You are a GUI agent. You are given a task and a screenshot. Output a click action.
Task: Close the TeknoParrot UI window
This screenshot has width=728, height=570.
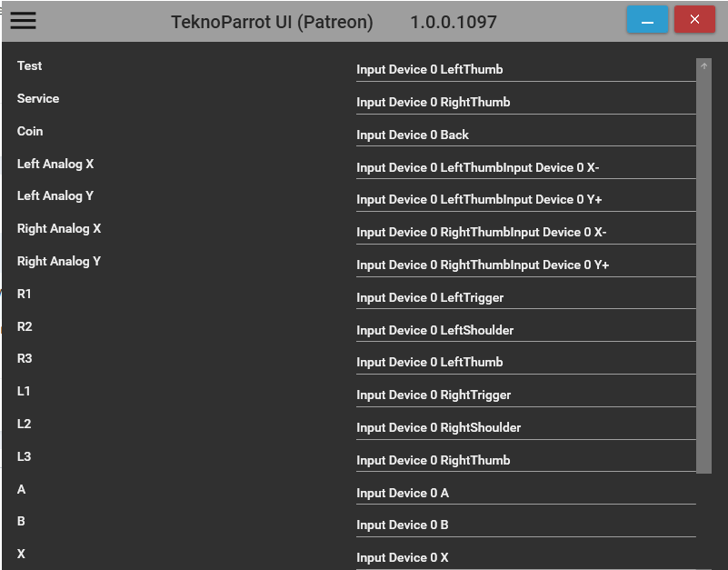click(694, 20)
